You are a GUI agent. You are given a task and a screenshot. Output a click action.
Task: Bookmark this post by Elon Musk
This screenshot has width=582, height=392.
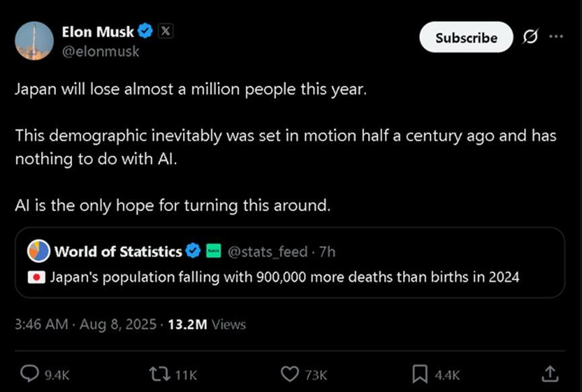419,374
